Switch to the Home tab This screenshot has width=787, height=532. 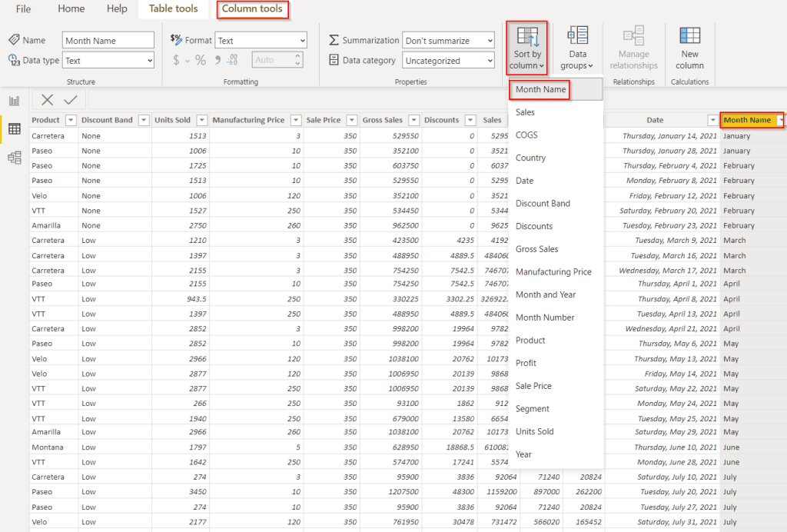[71, 8]
